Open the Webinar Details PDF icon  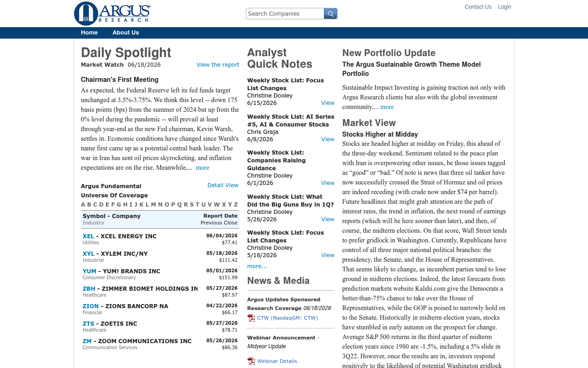click(x=251, y=361)
